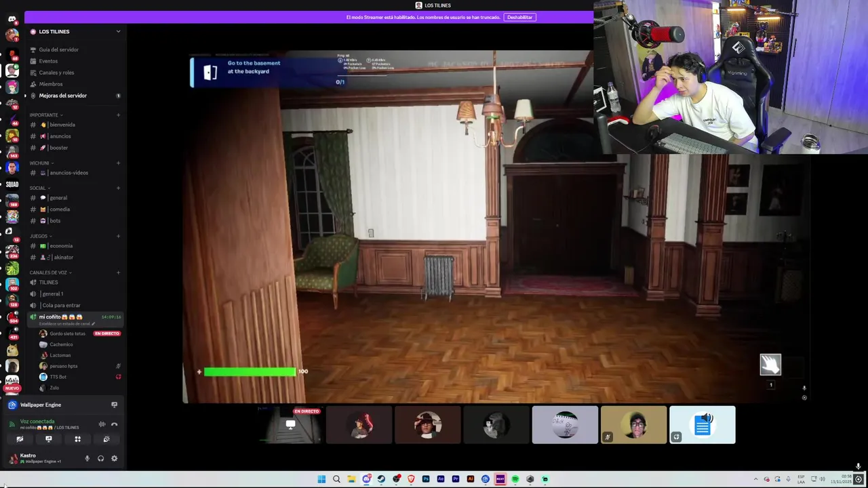Screen dimensions: 868x488
Task: Open taskbar Search
Action: (x=336, y=479)
